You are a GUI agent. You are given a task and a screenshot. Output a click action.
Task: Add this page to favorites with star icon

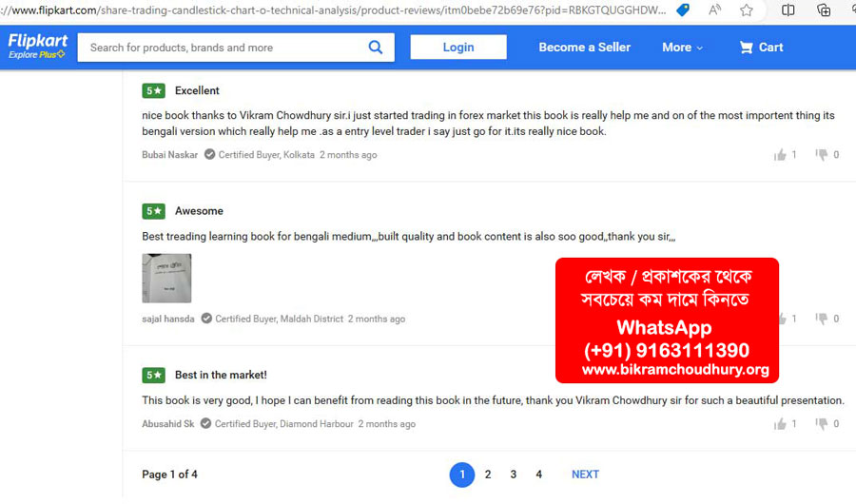pyautogui.click(x=747, y=10)
